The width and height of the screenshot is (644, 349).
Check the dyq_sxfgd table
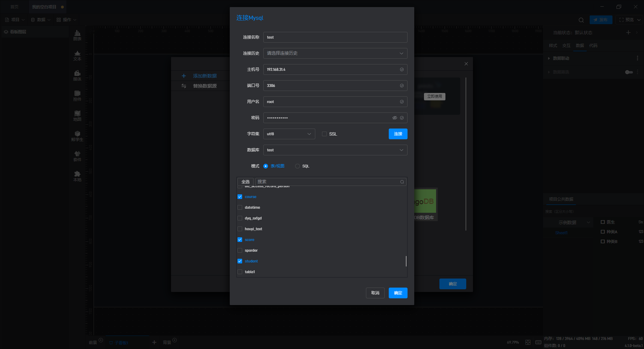240,218
